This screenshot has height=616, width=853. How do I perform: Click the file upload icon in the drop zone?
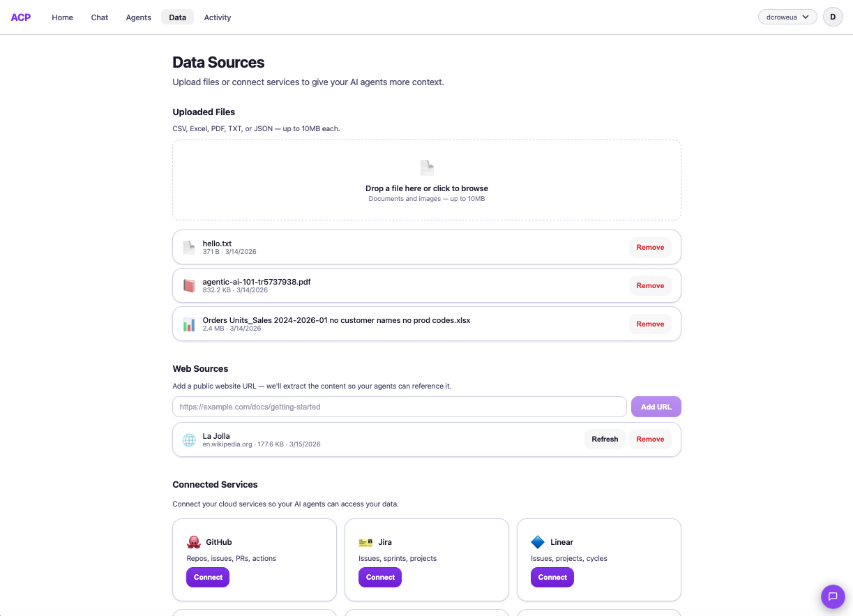[x=426, y=167]
